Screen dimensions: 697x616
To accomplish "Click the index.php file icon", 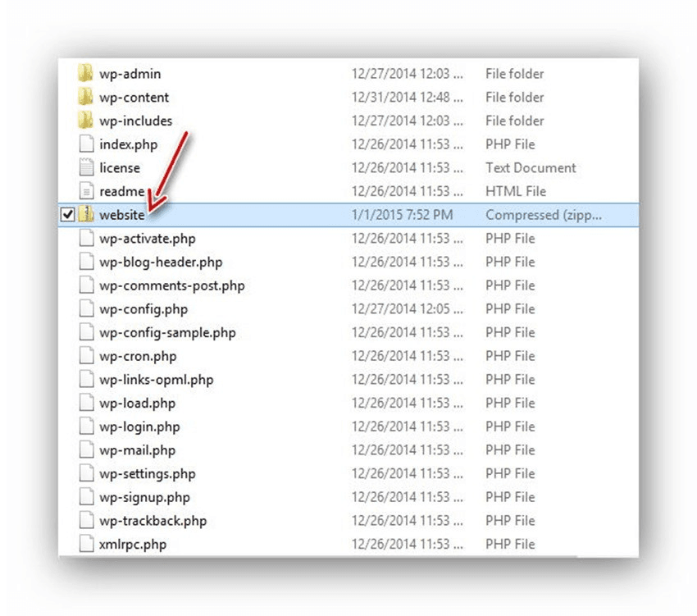I will 86,144.
